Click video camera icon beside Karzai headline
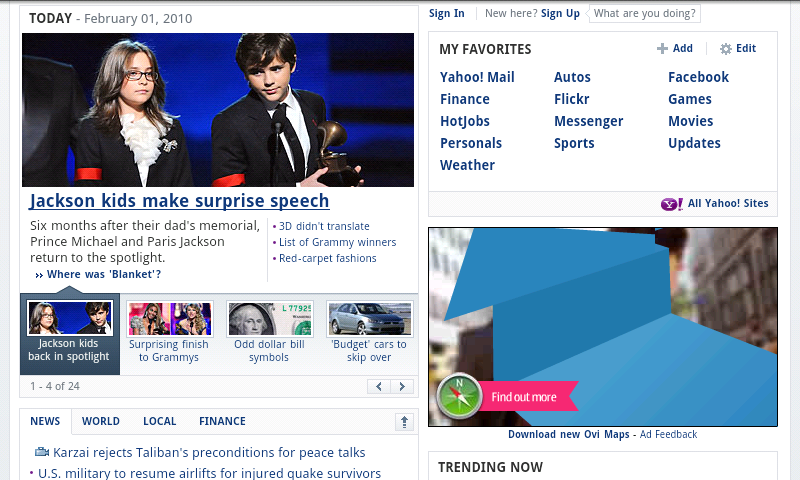800x480 pixels. point(42,452)
